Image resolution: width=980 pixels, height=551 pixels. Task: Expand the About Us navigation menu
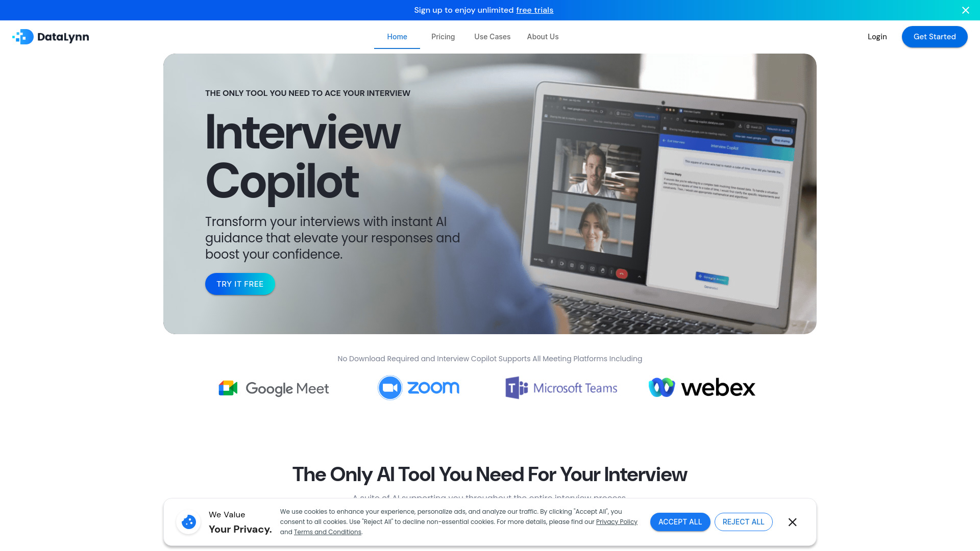pyautogui.click(x=543, y=36)
